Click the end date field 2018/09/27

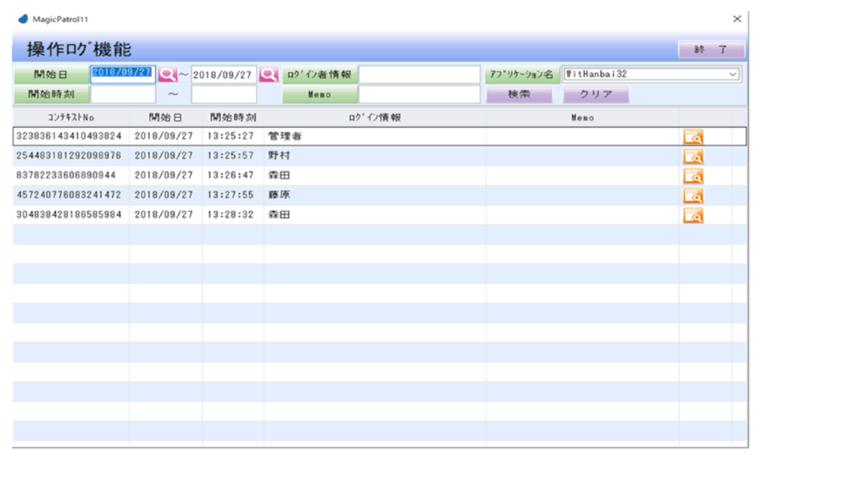coord(223,75)
